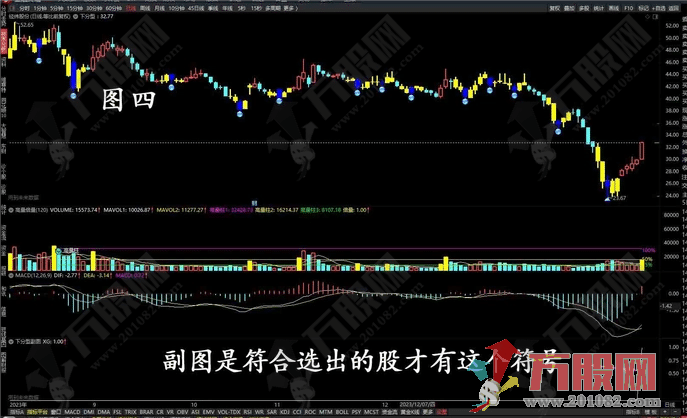The image size is (687, 418).
Task: Switch the sub-chart to the DMA indicator
Action: tap(104, 412)
